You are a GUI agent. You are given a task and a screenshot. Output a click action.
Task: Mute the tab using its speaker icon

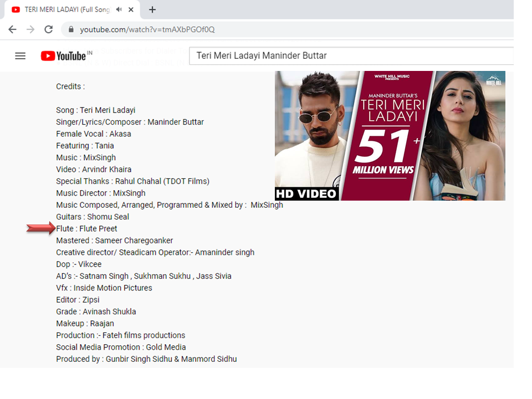coord(119,9)
